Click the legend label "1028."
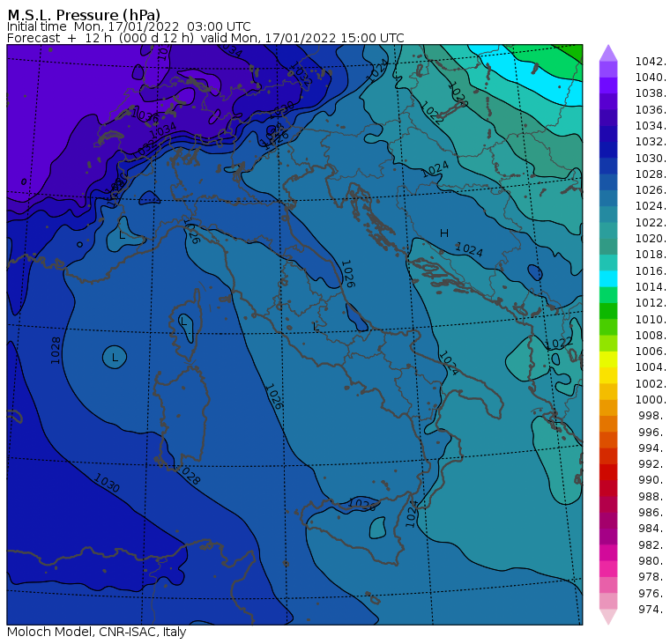 coord(651,174)
